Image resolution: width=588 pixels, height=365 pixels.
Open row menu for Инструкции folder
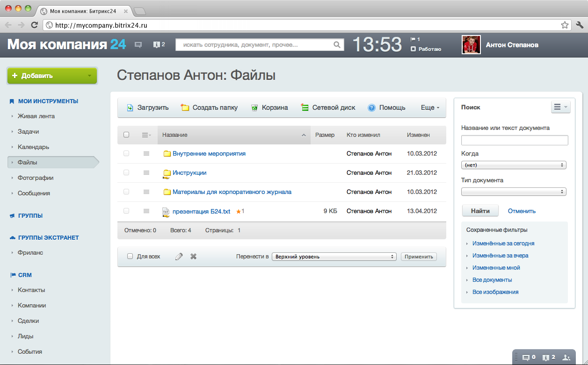pyautogui.click(x=146, y=172)
